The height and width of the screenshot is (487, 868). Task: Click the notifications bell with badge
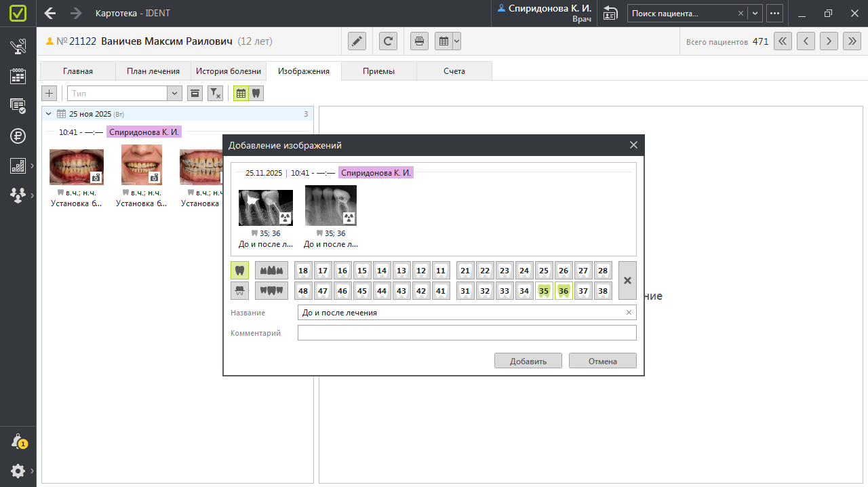click(x=18, y=442)
